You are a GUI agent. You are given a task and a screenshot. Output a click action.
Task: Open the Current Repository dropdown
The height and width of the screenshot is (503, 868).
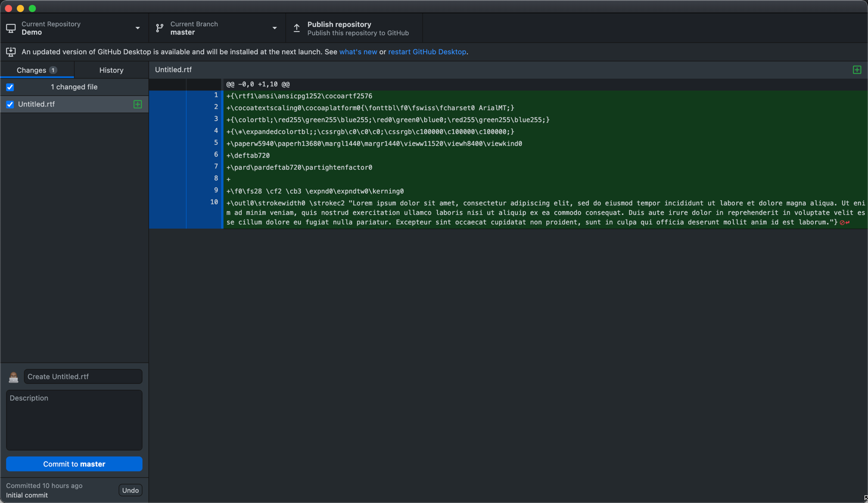coord(74,28)
